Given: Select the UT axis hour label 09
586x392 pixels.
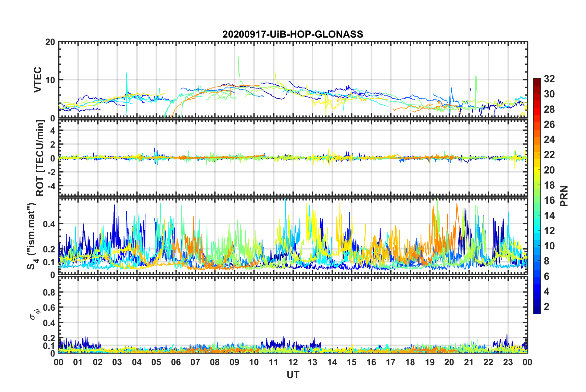Looking at the screenshot, I should tap(234, 362).
